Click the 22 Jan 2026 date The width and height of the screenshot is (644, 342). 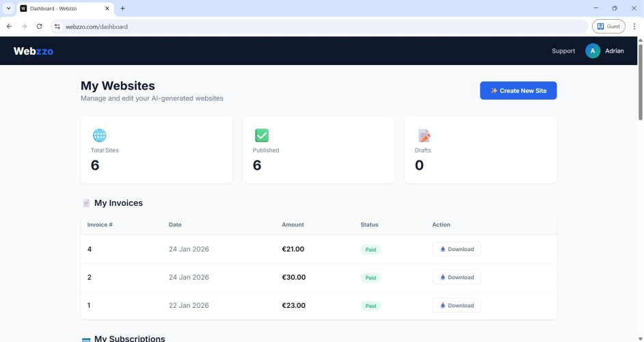(x=189, y=306)
